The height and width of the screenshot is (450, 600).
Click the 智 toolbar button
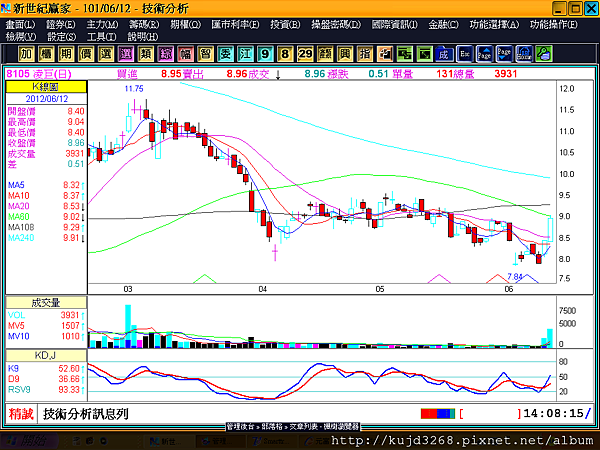205,54
